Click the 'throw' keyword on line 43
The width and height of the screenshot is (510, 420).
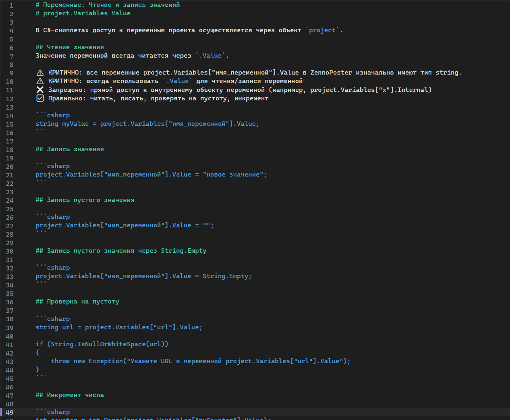(x=60, y=361)
